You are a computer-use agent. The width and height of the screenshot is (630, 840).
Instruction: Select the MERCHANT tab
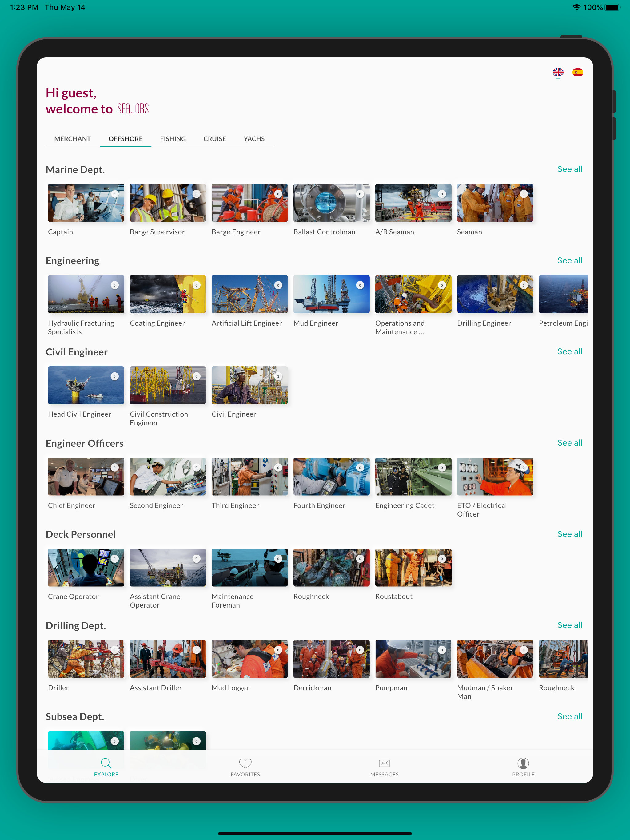(x=72, y=139)
